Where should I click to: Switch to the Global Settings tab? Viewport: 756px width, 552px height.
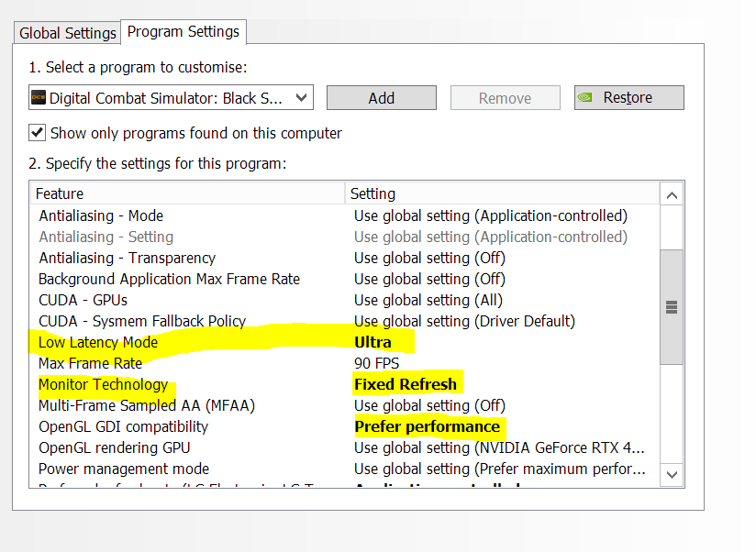(67, 33)
